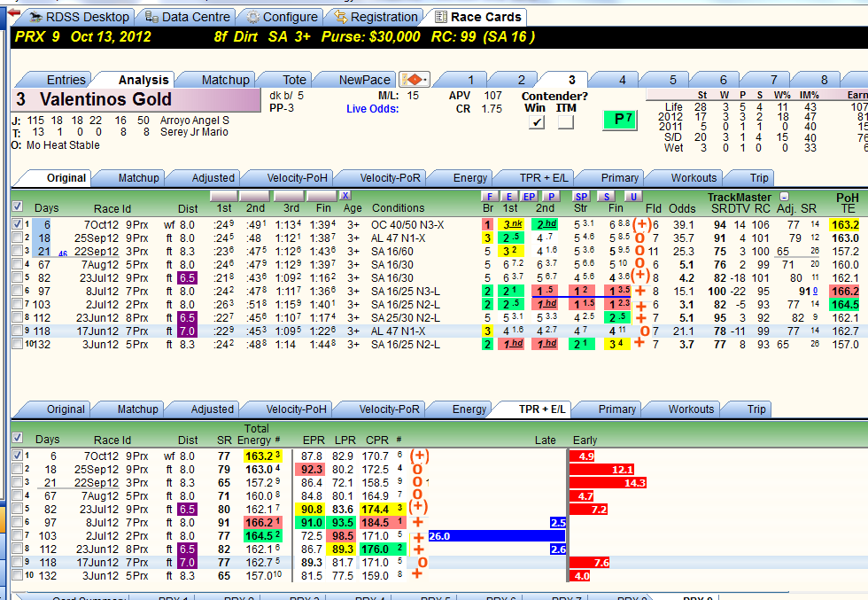Open the orange diamond dropdown beside NewPace
Image resolution: width=868 pixels, height=600 pixels.
[x=415, y=80]
